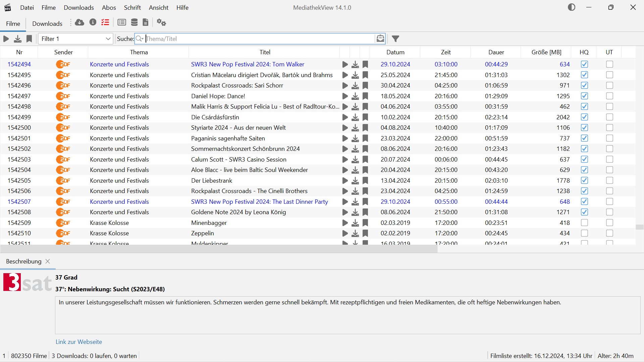The height and width of the screenshot is (362, 644).
Task: Open the film information icon in toolbar
Action: point(93,22)
